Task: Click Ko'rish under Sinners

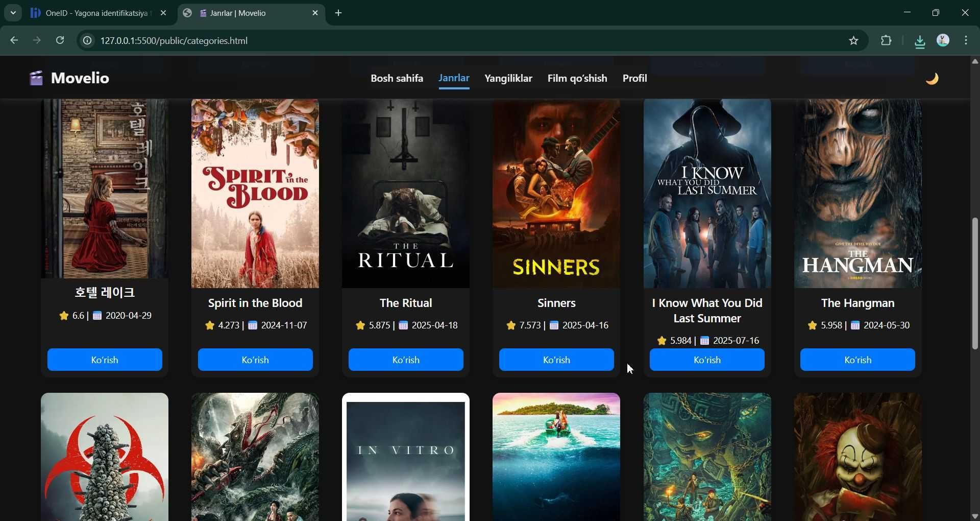Action: (x=556, y=360)
